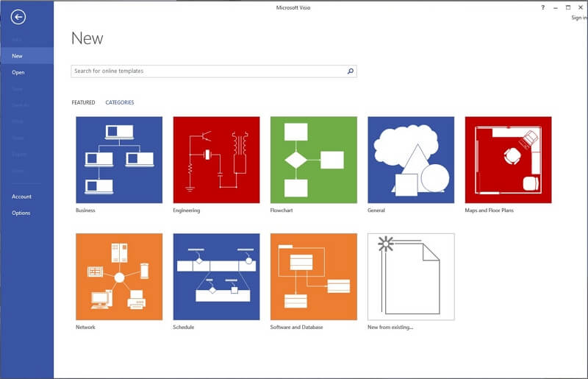Open the Network template category
Screen dimensions: 588x379
tap(119, 277)
